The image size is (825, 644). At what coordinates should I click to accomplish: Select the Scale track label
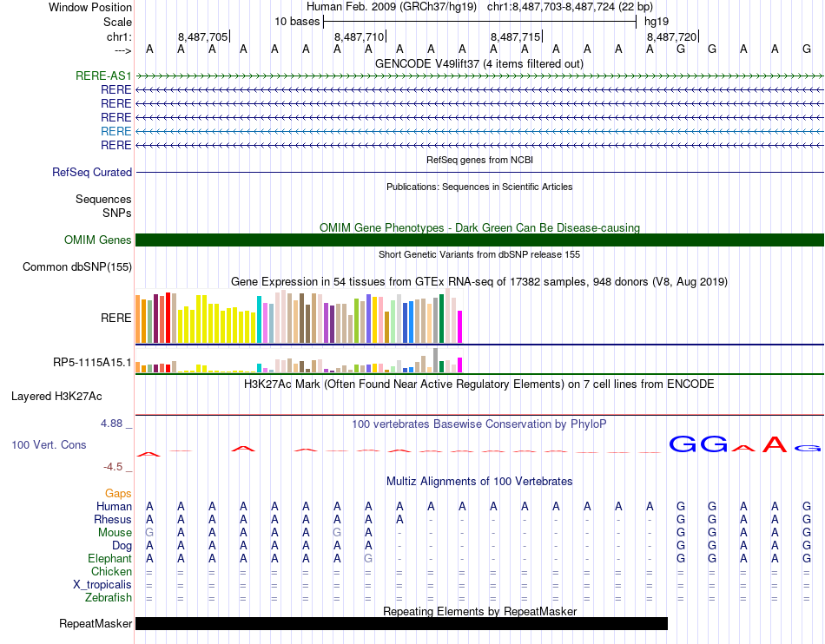[117, 22]
